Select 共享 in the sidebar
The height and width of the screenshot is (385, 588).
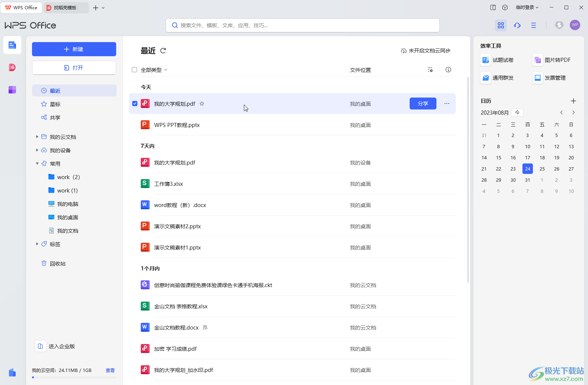74,118
